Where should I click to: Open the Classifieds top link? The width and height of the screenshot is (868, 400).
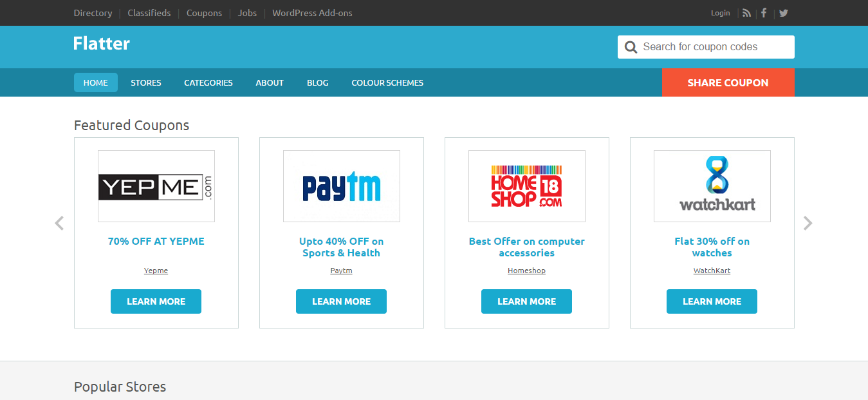pos(149,13)
